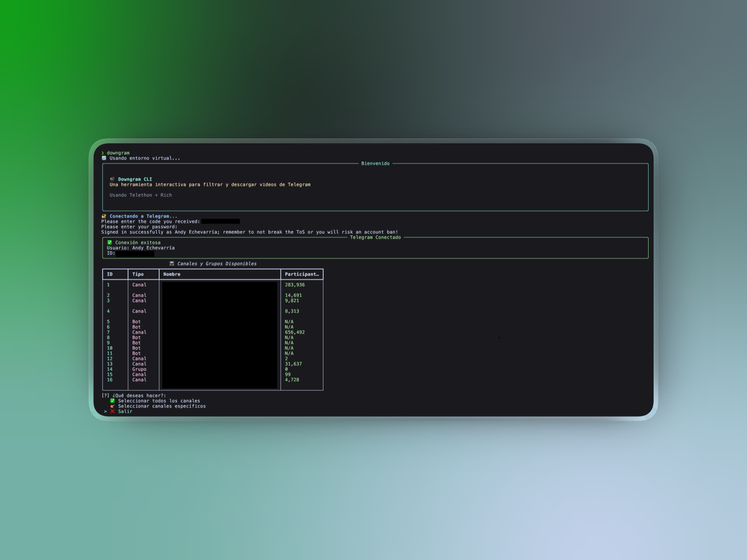Click the 'Canal' type cell in row 1
The height and width of the screenshot is (560, 747).
139,285
